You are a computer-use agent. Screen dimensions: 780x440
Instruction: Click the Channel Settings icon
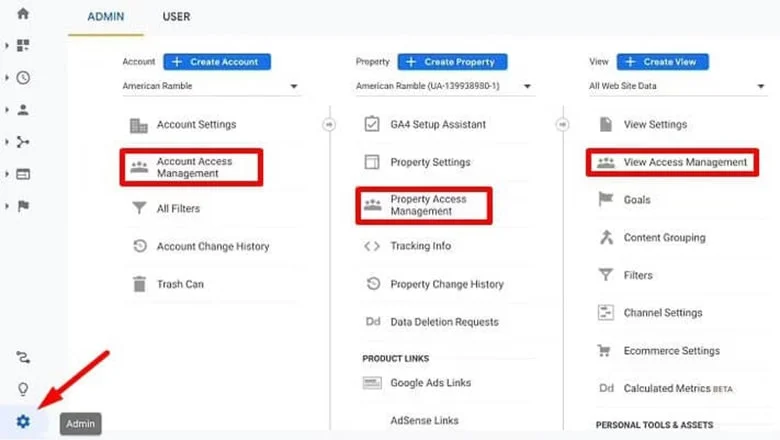605,313
